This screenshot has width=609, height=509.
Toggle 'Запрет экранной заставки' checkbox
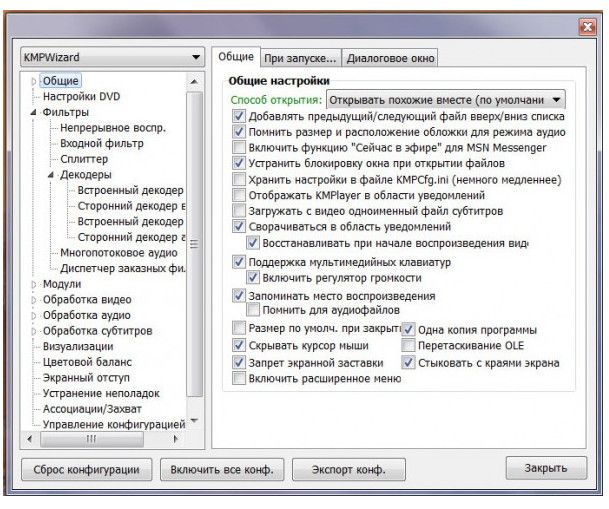(239, 363)
